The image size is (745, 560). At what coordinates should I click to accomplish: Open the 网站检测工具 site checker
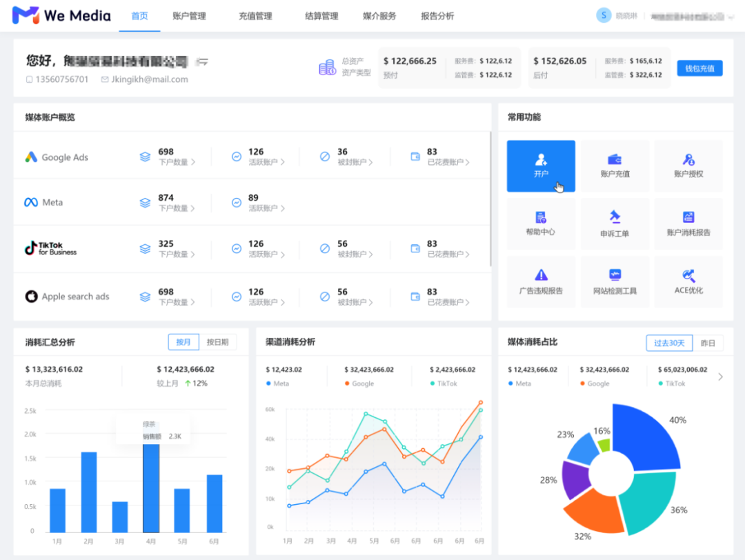click(x=615, y=281)
